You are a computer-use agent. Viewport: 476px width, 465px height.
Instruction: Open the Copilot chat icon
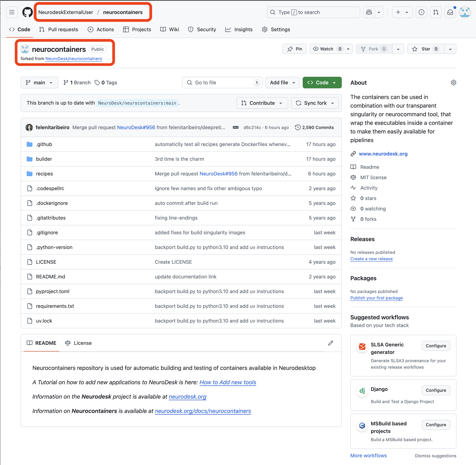click(x=369, y=12)
